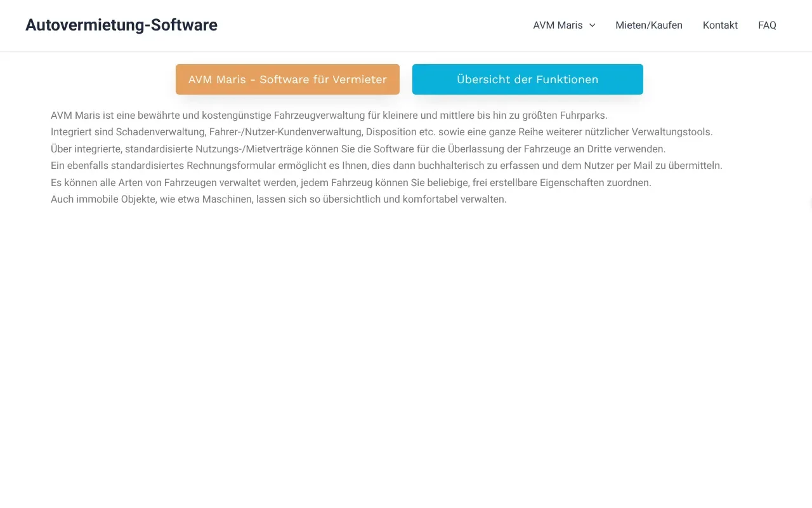Highlight the AVM Maris intro paragraph text
This screenshot has height=508, width=812.
click(x=329, y=115)
